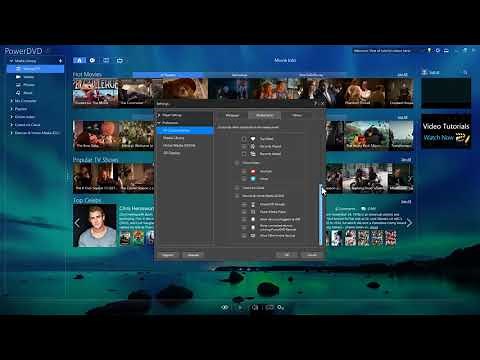Open the gear menu in the bottom bar
The height and width of the screenshot is (360, 480).
point(281,307)
